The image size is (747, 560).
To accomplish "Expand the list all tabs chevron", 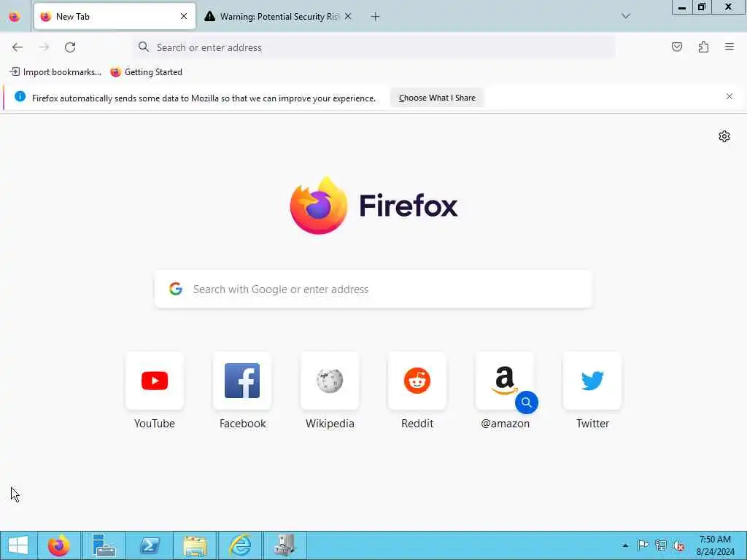I will [x=626, y=16].
